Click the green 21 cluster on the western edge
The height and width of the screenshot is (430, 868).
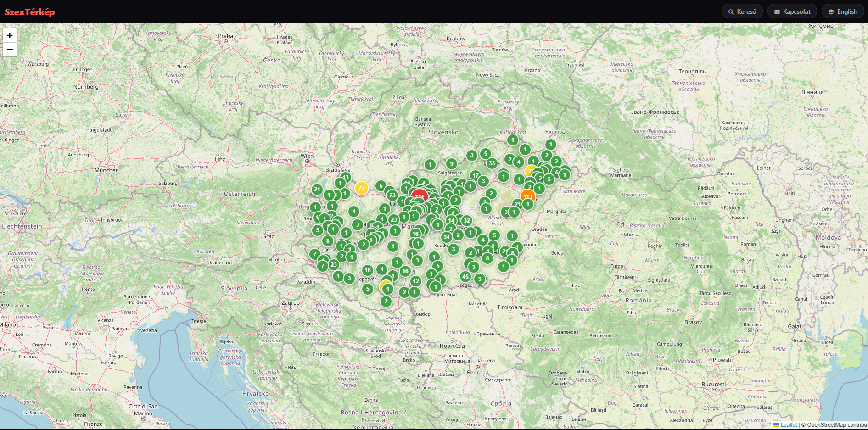click(317, 190)
